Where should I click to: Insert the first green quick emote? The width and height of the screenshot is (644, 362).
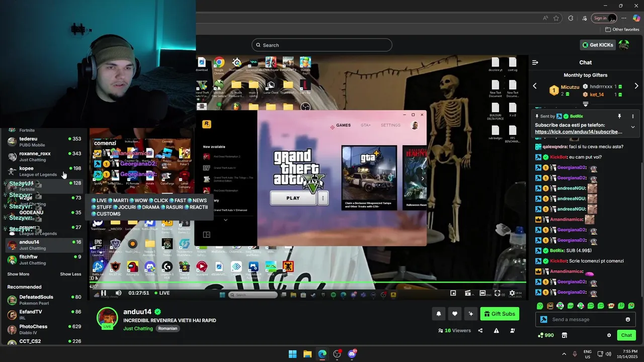click(x=540, y=306)
